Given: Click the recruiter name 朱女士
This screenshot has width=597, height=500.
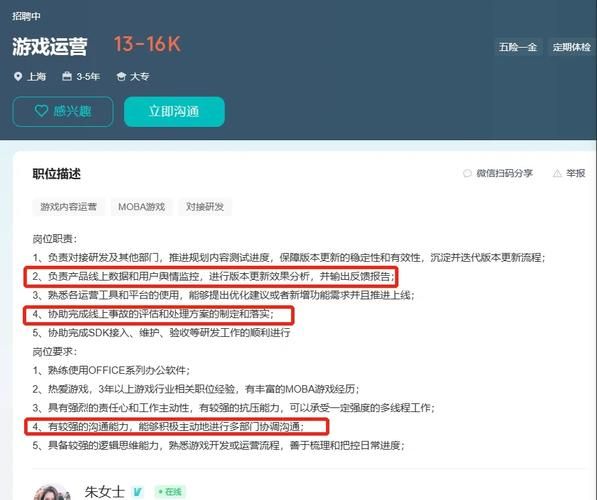Looking at the screenshot, I should coord(105,492).
